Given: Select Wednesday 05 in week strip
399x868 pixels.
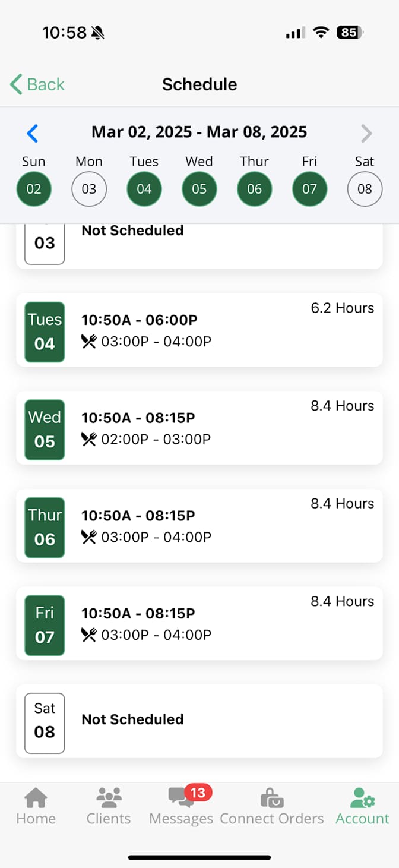Looking at the screenshot, I should pos(199,189).
